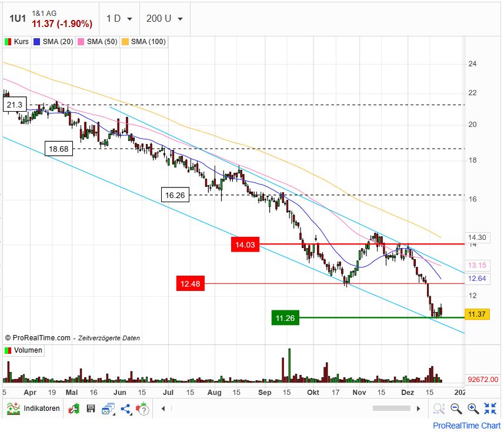Click the ProRealTime.com copyright text
Screen dimensions: 504x432
click(38, 338)
